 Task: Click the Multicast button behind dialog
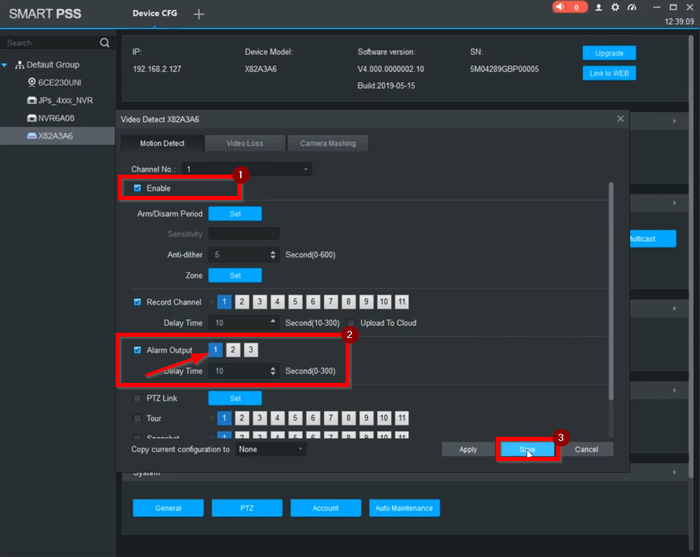coord(653,239)
